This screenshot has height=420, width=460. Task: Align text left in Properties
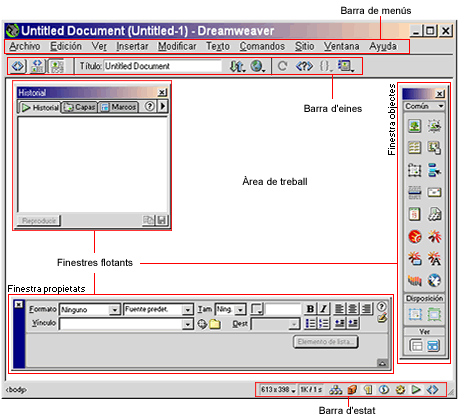339,309
